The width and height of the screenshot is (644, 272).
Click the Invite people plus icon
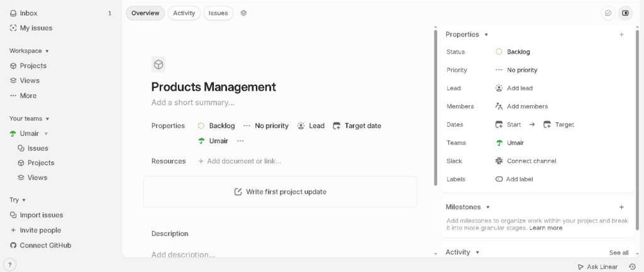pyautogui.click(x=13, y=230)
